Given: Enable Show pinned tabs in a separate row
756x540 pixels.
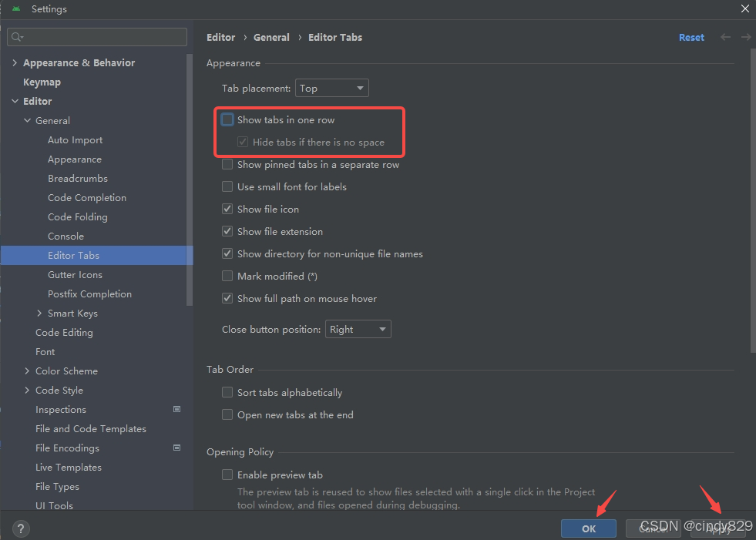Looking at the screenshot, I should coord(227,164).
